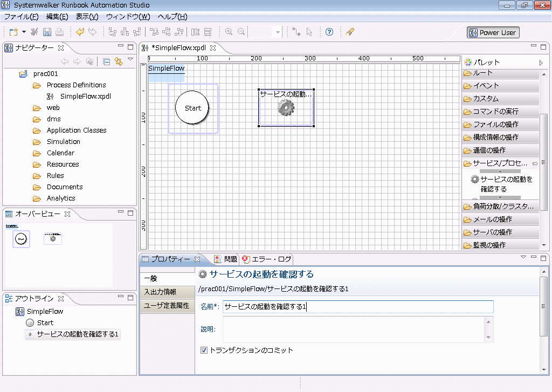The height and width of the screenshot is (392, 552).
Task: Click Collapse All in the Navigator toolbar
Action: click(106, 62)
